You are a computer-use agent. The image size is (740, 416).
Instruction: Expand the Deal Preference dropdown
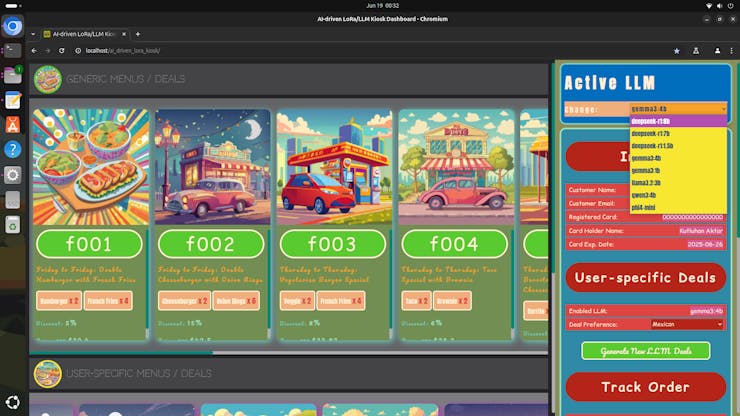[x=686, y=324]
